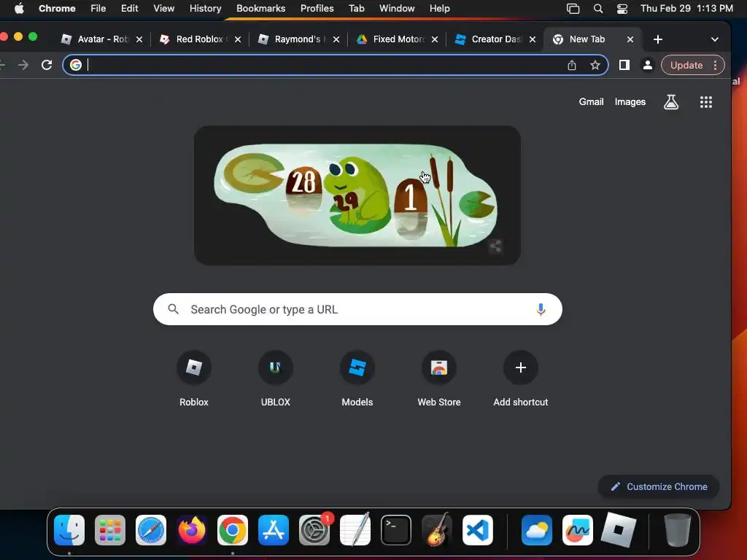Open the Apple menu
The width and height of the screenshot is (747, 560).
click(x=19, y=9)
